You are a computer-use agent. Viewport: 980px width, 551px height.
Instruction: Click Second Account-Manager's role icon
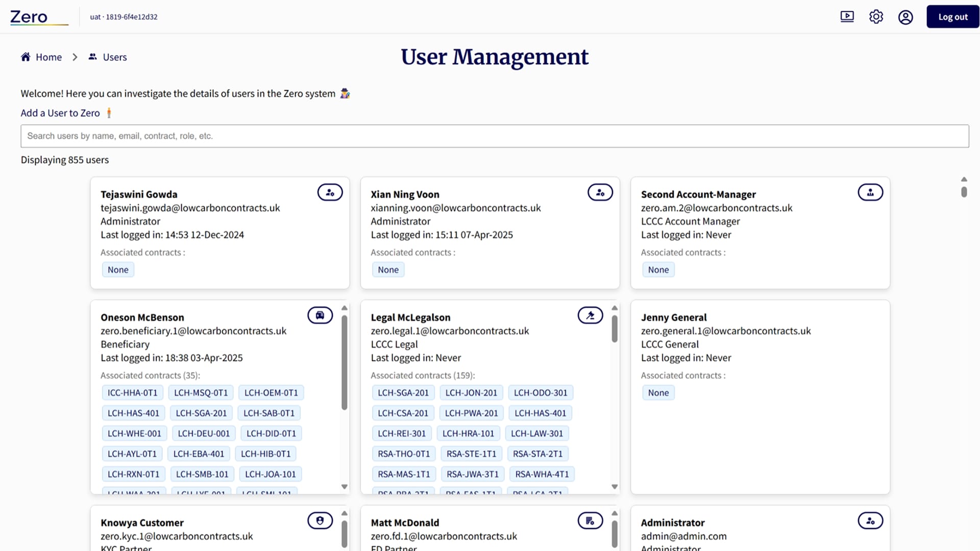click(870, 192)
